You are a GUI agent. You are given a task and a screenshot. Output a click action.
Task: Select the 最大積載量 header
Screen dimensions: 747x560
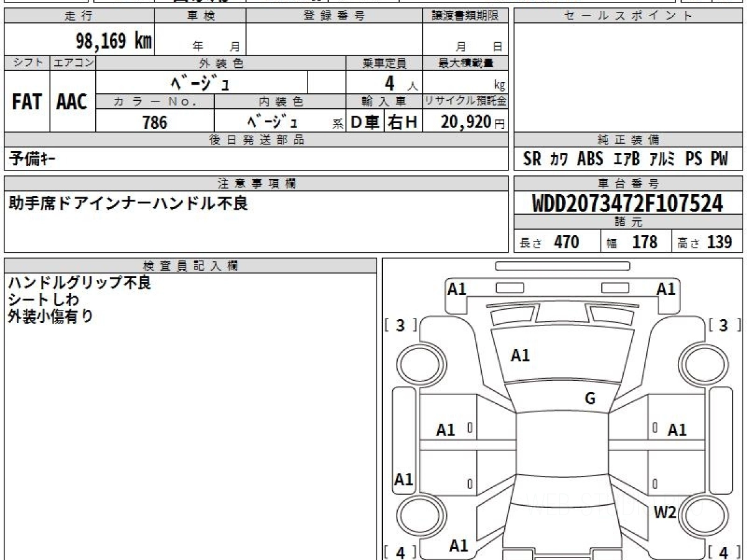click(x=466, y=63)
